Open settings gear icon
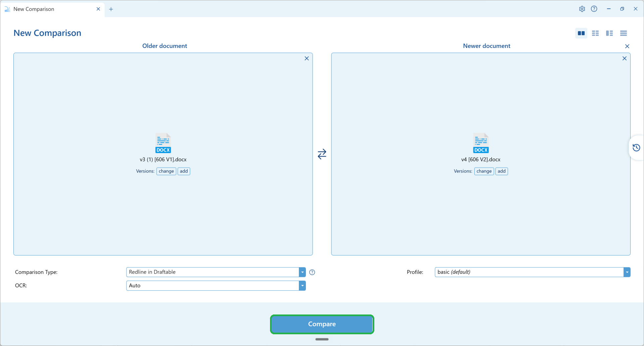Screen dimensions: 644x346 click(582, 9)
